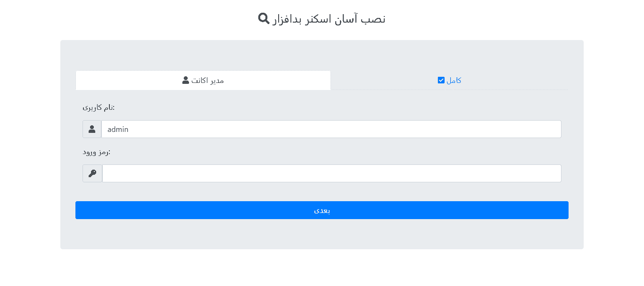The width and height of the screenshot is (644, 286).
Task: Select the account manager tab label text
Action: tap(207, 80)
